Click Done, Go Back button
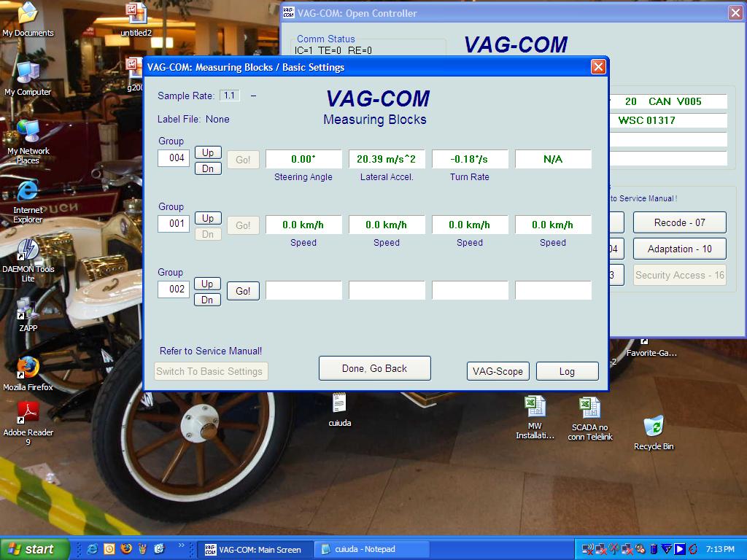Screen dimensions: 747x560 374,368
